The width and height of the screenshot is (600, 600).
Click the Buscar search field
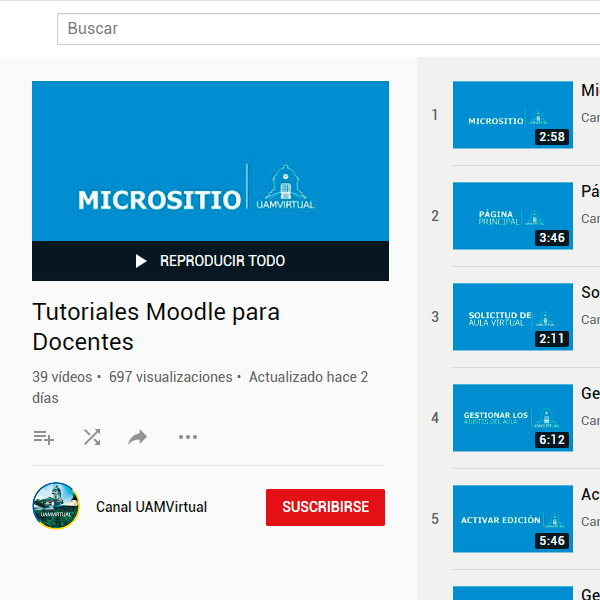coord(328,29)
